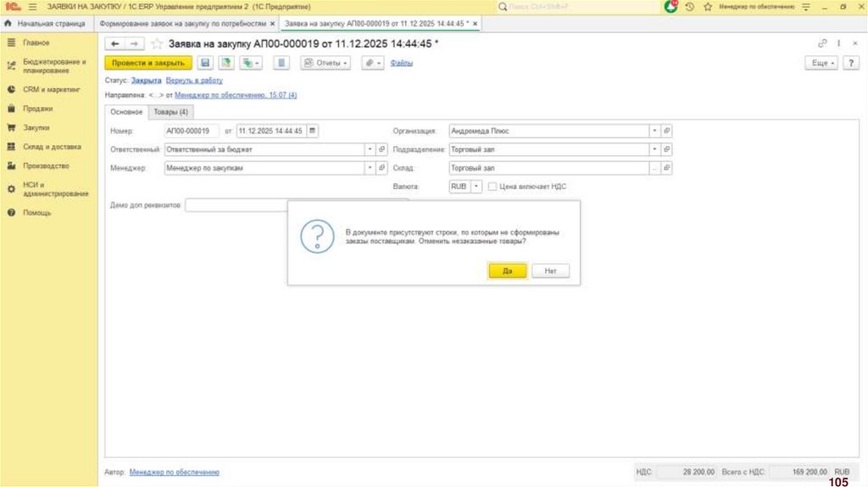Open the service settings lines icon in title bar
Viewport: 868px width, 487px height.
806,7
